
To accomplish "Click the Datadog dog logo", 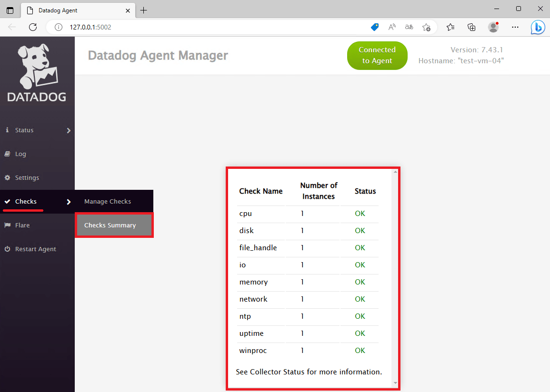I will tap(37, 72).
